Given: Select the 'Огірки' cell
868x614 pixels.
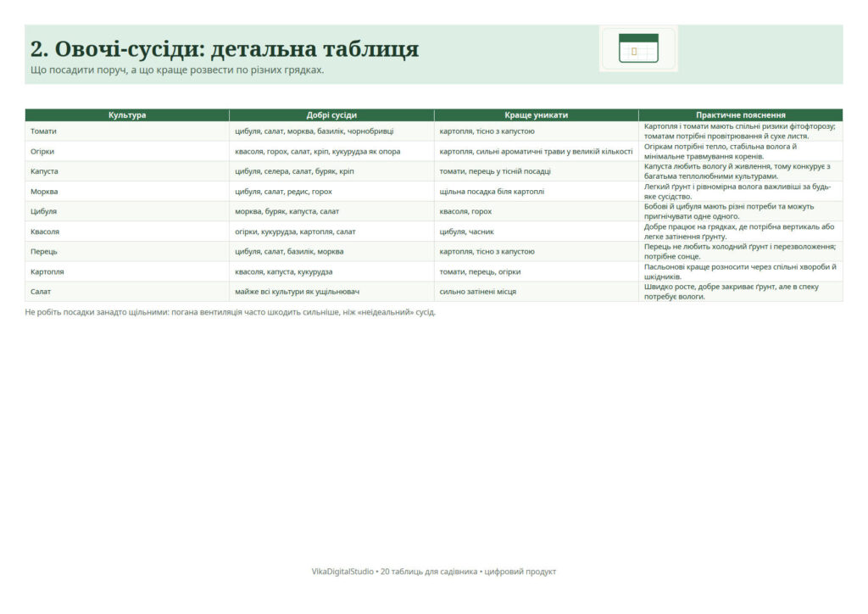Looking at the screenshot, I should [127, 151].
